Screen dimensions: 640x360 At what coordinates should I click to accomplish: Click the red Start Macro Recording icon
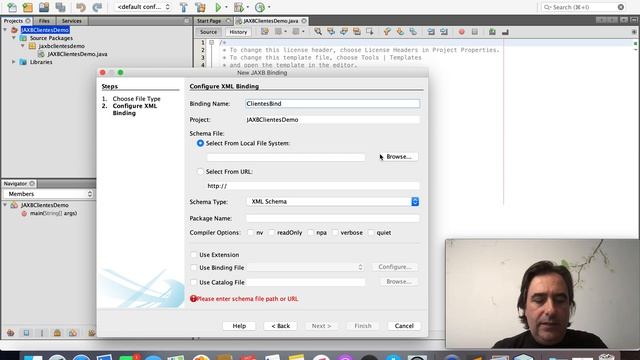click(462, 31)
